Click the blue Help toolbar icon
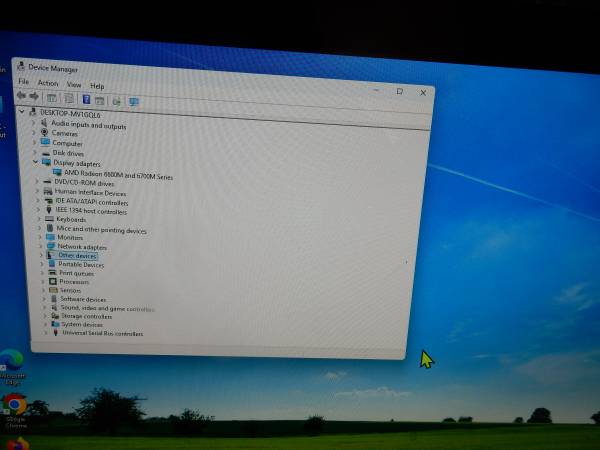 [x=86, y=100]
